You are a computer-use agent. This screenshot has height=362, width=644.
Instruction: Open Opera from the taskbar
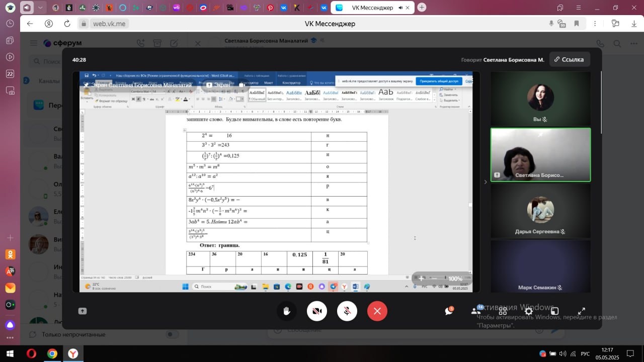click(31, 353)
